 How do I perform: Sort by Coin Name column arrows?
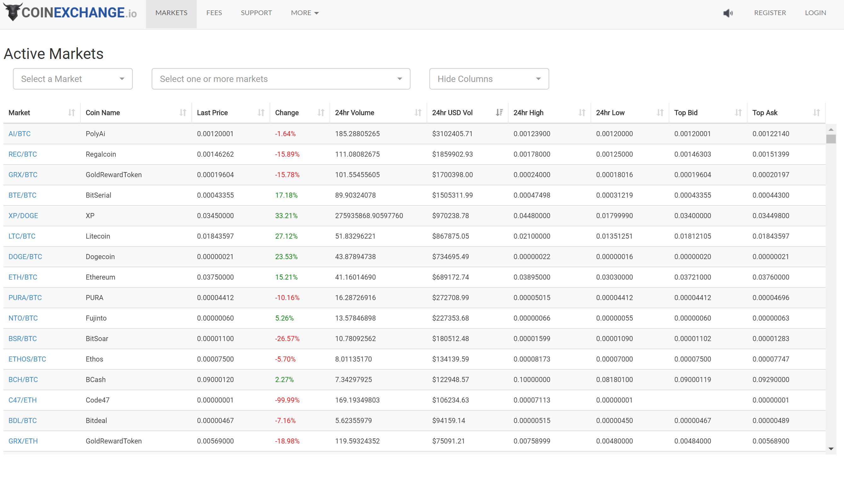(x=183, y=113)
